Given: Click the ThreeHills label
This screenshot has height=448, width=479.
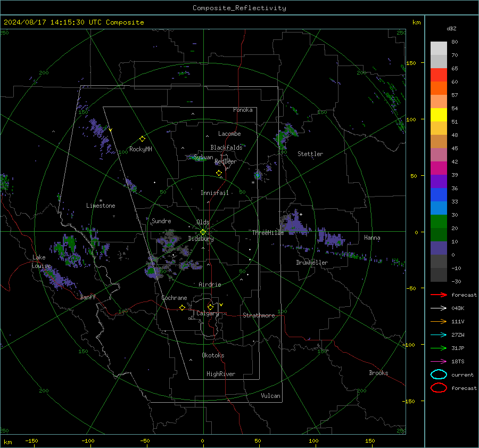Looking at the screenshot, I should tap(268, 233).
